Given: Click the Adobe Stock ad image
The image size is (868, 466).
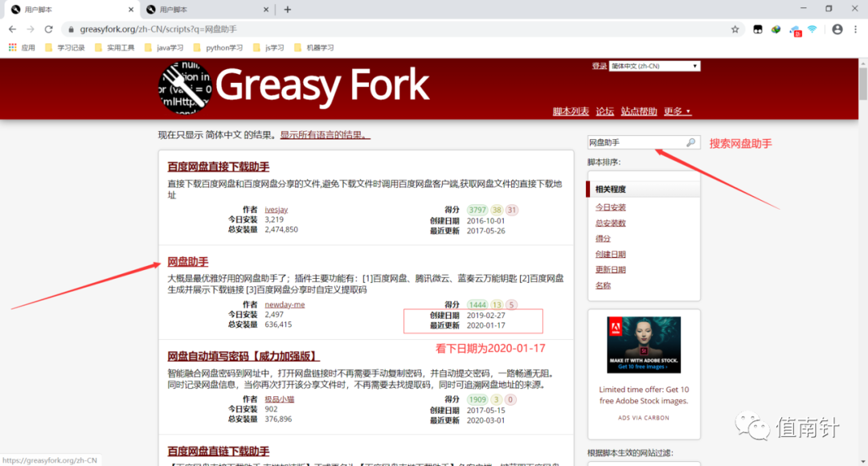Looking at the screenshot, I should point(643,345).
